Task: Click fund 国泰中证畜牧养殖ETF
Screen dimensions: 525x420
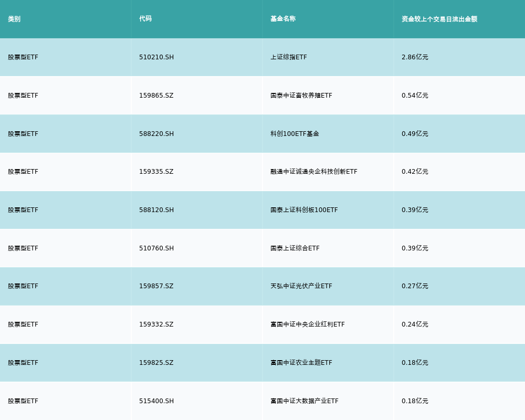Action: click(x=301, y=96)
